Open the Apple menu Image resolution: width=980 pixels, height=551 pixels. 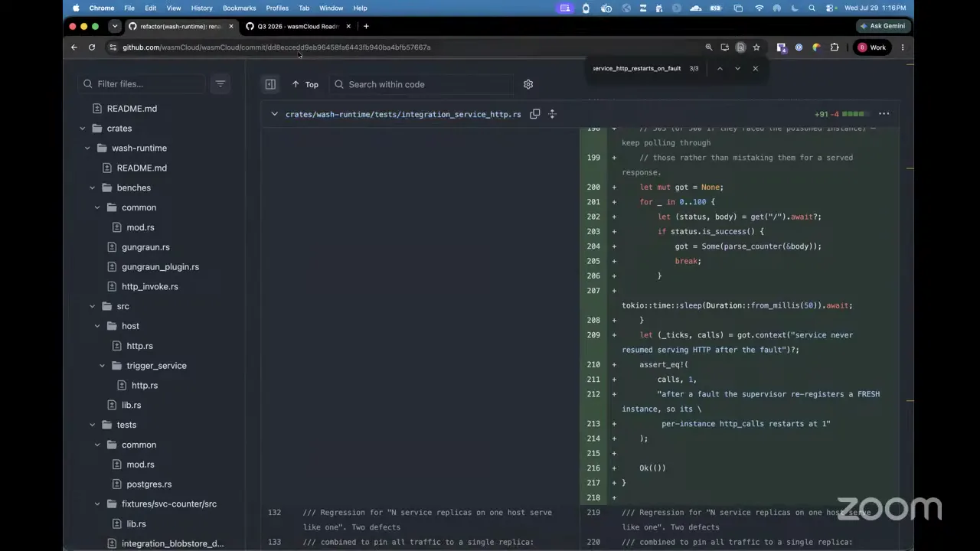pos(76,8)
